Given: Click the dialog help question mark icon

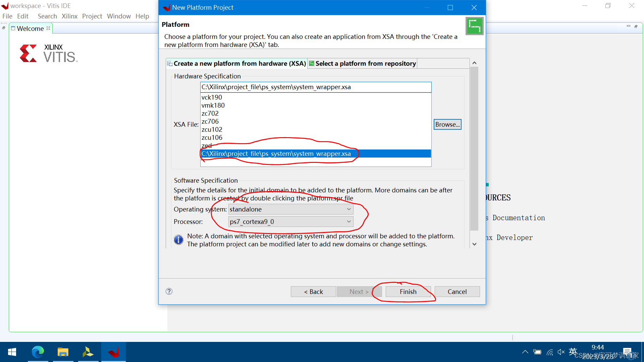Looking at the screenshot, I should click(x=169, y=291).
